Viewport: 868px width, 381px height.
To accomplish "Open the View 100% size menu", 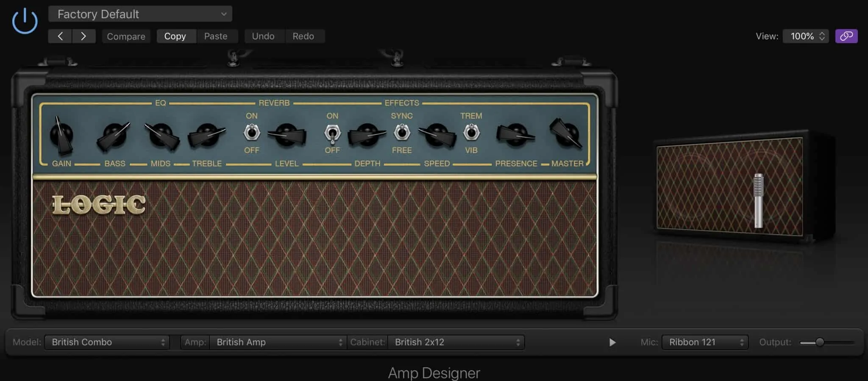I will pos(806,36).
